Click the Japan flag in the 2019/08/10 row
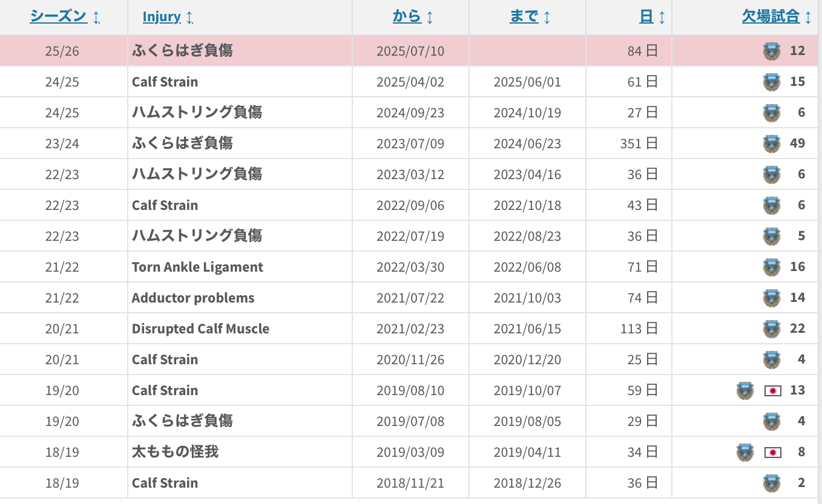This screenshot has width=822, height=504. tap(772, 391)
